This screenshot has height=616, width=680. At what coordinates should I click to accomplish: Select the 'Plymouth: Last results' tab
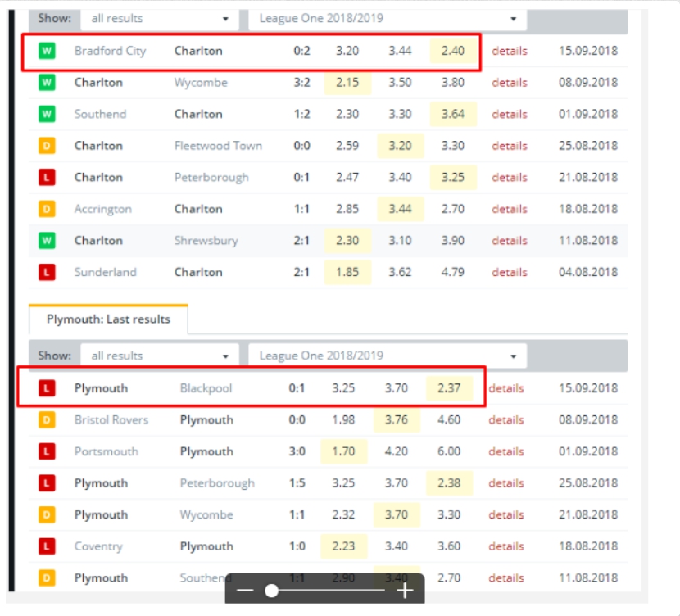(108, 319)
